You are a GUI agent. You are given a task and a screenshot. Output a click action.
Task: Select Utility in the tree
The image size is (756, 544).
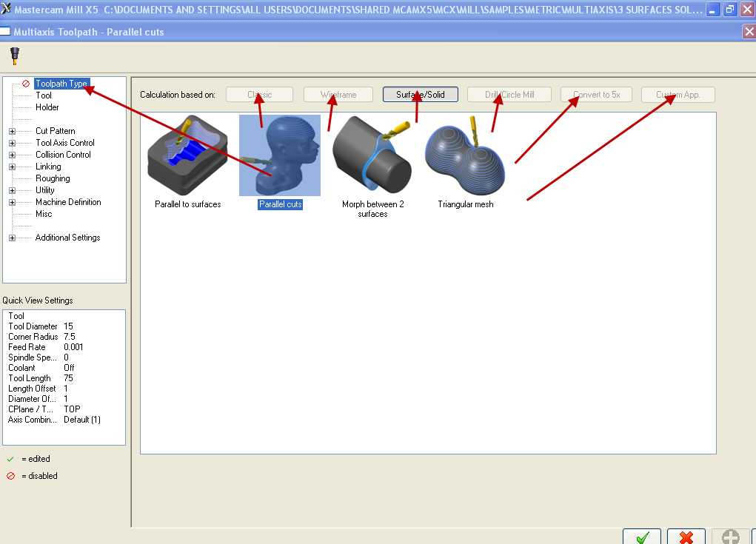[45, 190]
